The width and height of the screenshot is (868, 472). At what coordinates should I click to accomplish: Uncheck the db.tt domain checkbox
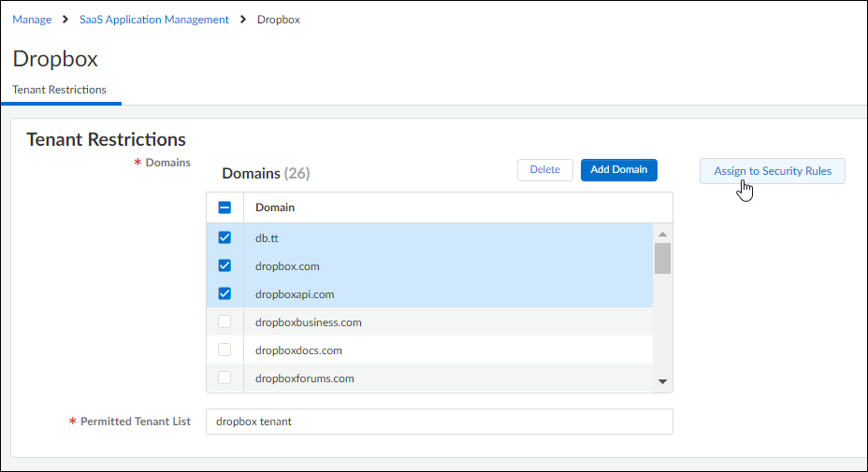[224, 237]
